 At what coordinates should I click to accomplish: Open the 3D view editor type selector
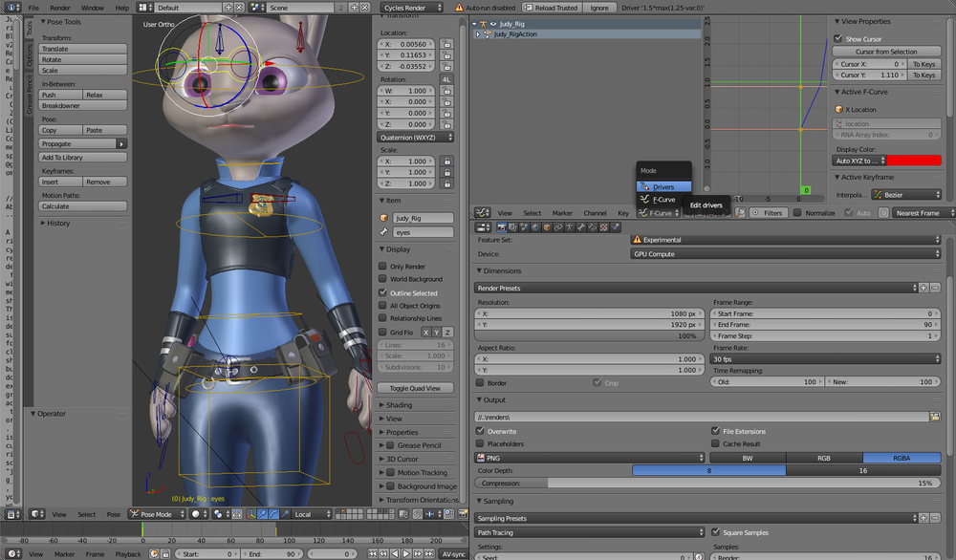[x=36, y=514]
